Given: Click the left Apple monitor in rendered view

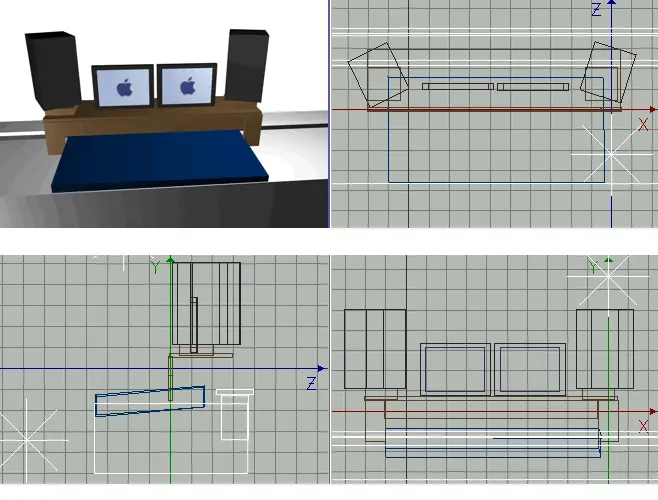Looking at the screenshot, I should [123, 86].
